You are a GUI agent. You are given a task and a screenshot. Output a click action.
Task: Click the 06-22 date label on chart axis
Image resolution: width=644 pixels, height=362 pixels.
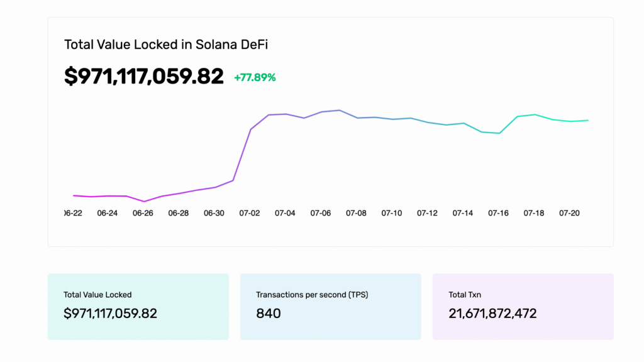click(x=72, y=213)
